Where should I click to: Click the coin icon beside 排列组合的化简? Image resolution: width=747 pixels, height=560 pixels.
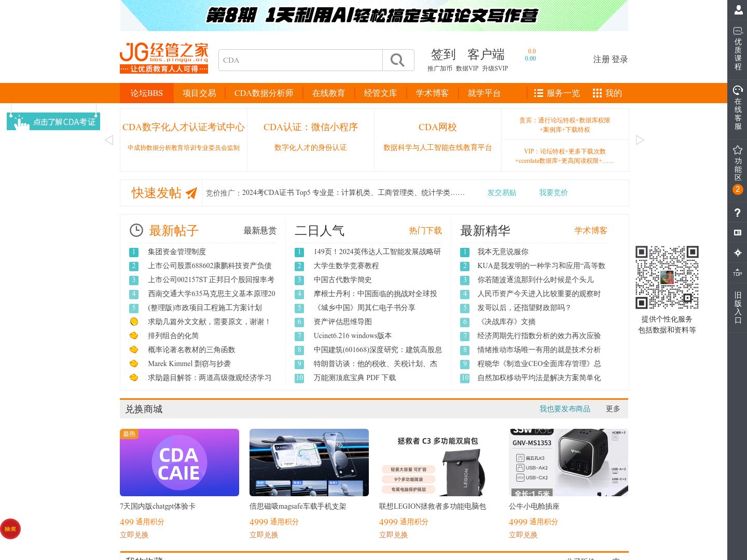[134, 335]
